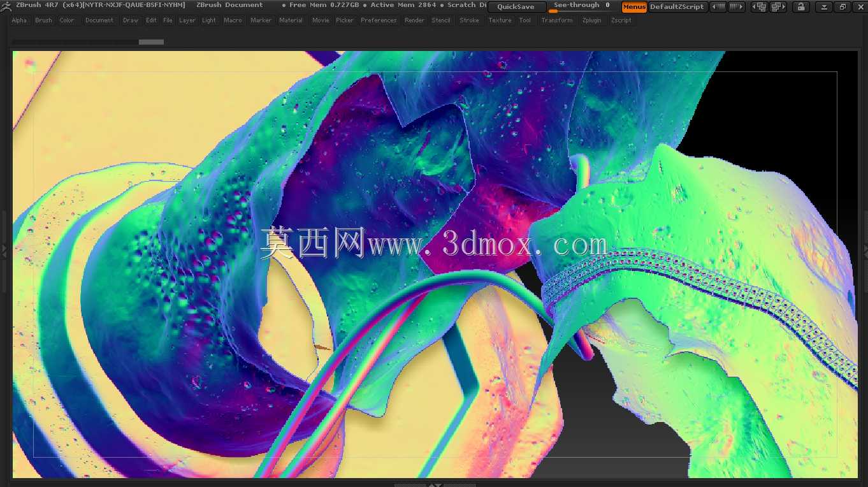Expand the right tray divider arrows

[865, 251]
